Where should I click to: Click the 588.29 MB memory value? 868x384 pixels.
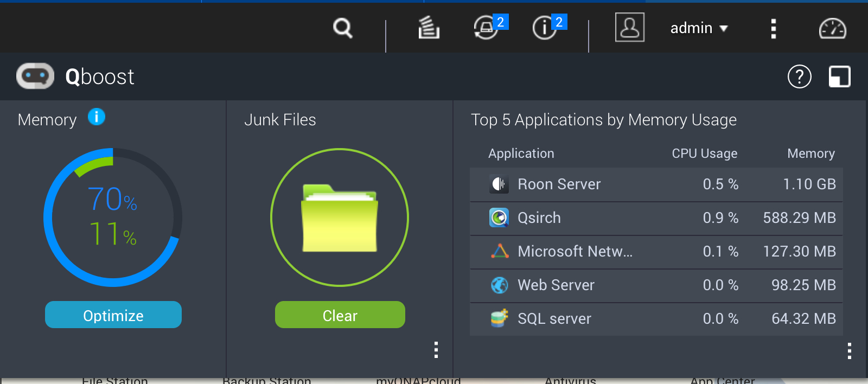click(x=800, y=218)
